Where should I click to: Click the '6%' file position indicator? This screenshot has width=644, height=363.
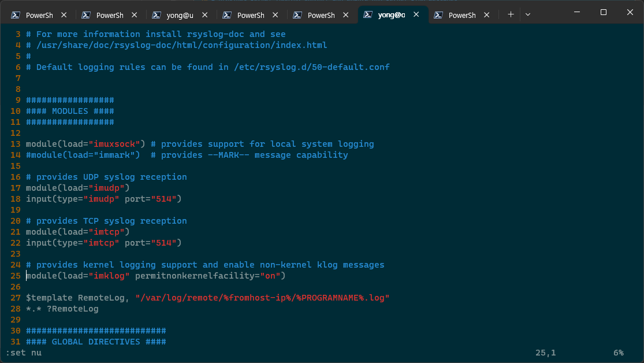[619, 353]
